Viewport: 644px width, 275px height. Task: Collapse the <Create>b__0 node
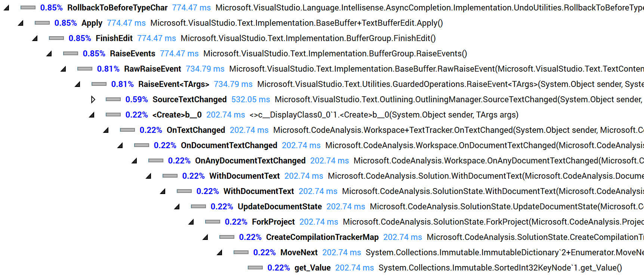tap(92, 115)
